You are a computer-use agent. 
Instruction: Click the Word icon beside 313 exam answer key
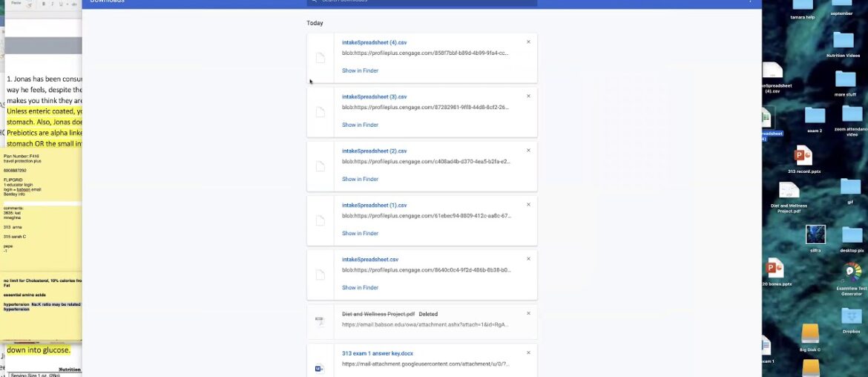coord(320,367)
